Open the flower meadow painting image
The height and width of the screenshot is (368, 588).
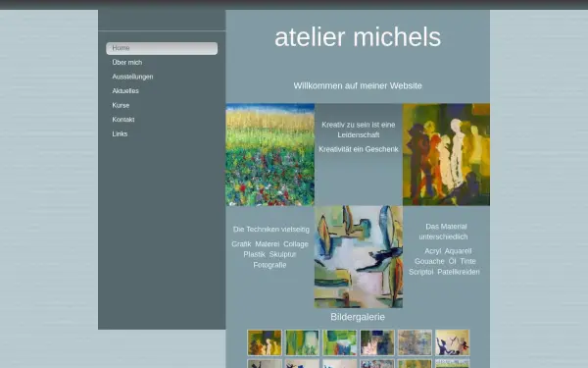pos(270,155)
